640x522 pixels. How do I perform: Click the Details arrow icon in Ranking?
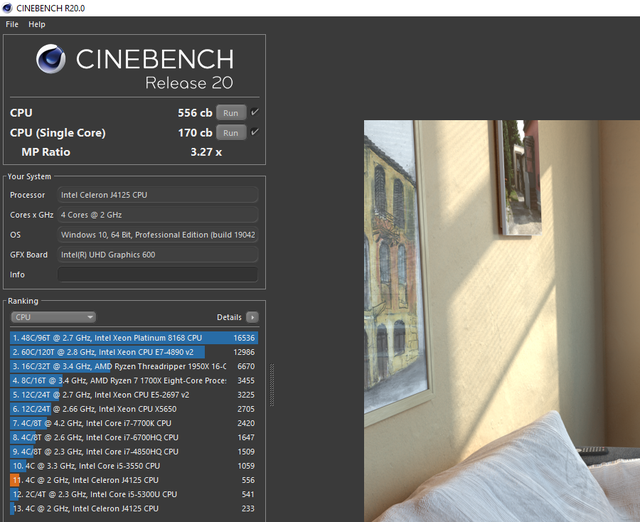tap(252, 317)
